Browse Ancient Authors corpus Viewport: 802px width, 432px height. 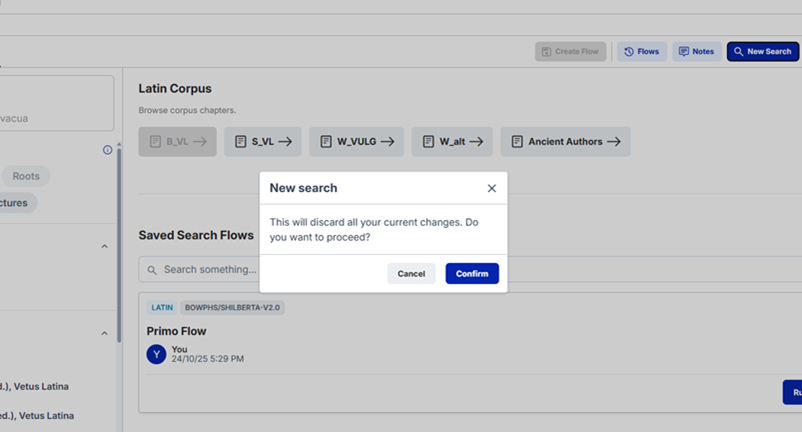[x=565, y=142]
